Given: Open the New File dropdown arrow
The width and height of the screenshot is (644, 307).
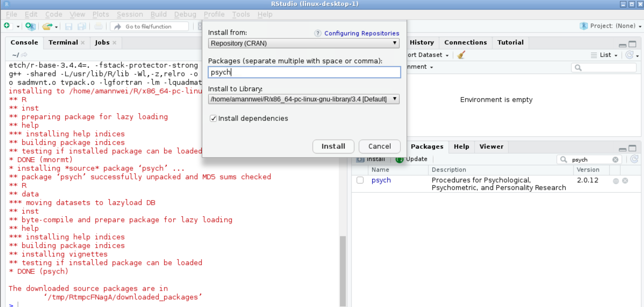Looking at the screenshot, I should 18,26.
